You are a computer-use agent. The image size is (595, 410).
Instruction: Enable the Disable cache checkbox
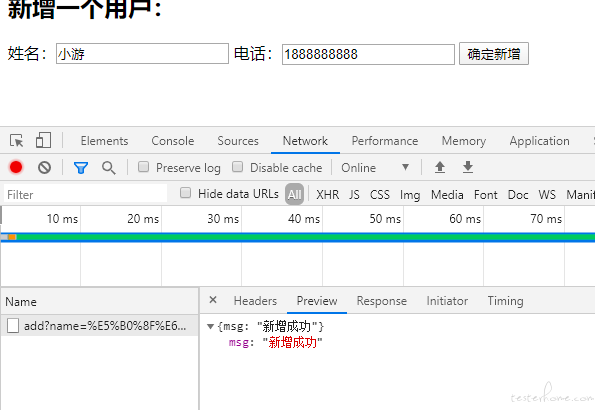238,167
